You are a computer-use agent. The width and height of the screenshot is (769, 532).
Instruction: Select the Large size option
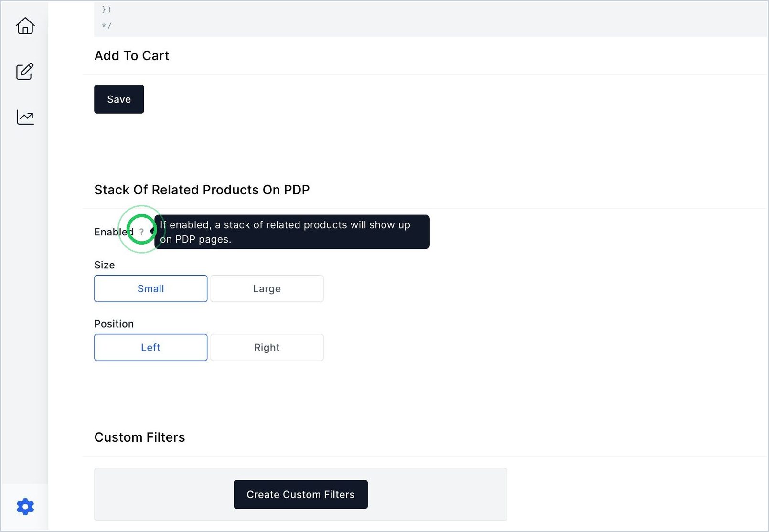pyautogui.click(x=267, y=288)
